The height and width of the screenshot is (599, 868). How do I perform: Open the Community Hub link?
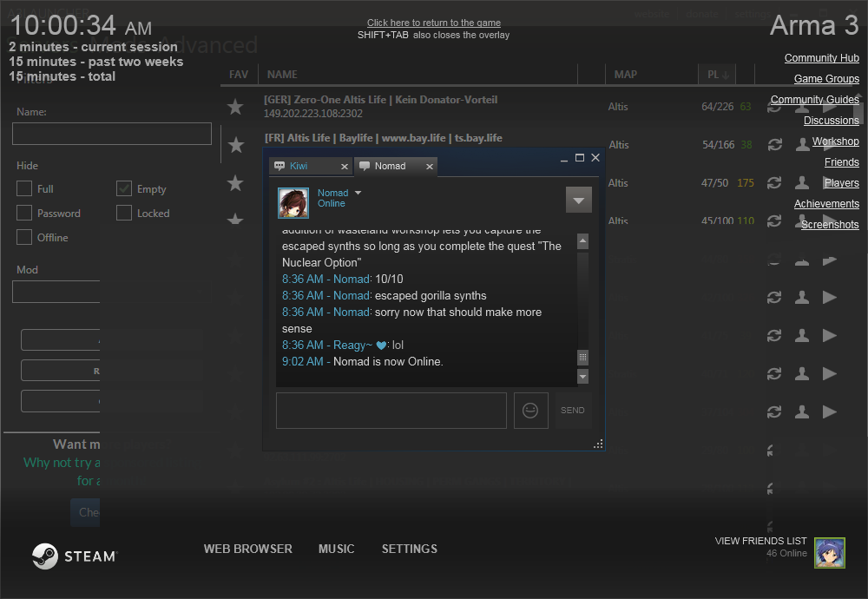(x=821, y=58)
